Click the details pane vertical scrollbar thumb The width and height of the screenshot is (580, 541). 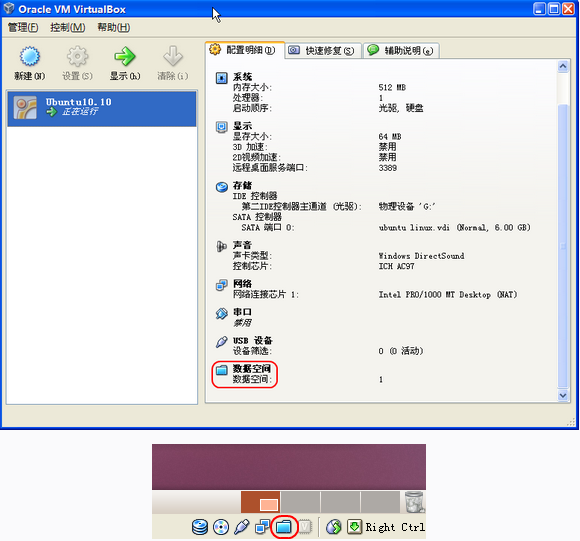563,246
